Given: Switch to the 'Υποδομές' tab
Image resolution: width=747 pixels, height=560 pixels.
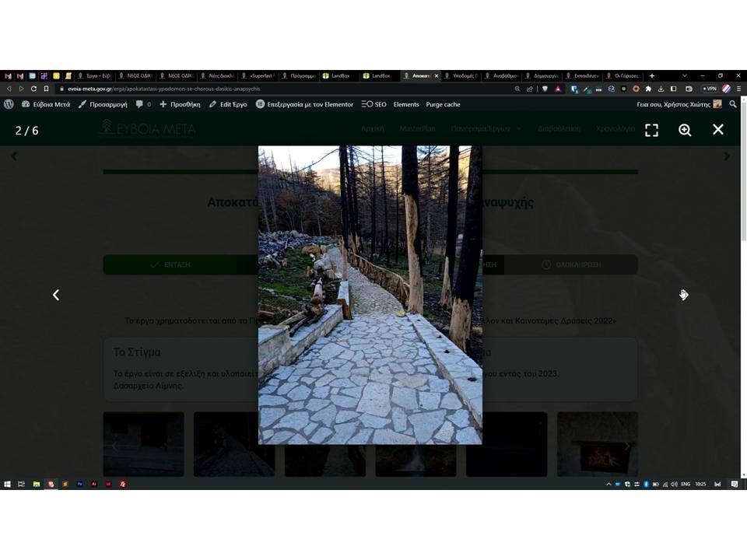Looking at the screenshot, I should click(461, 75).
